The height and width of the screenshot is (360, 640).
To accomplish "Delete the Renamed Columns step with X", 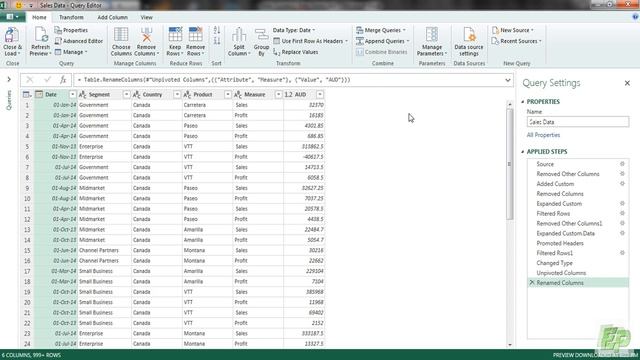I will (x=532, y=282).
